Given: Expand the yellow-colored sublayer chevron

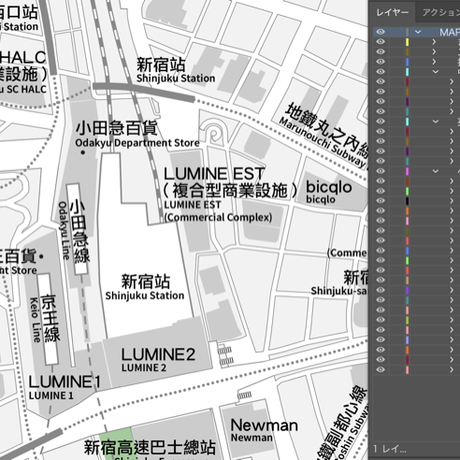Looking at the screenshot, I should [x=434, y=42].
